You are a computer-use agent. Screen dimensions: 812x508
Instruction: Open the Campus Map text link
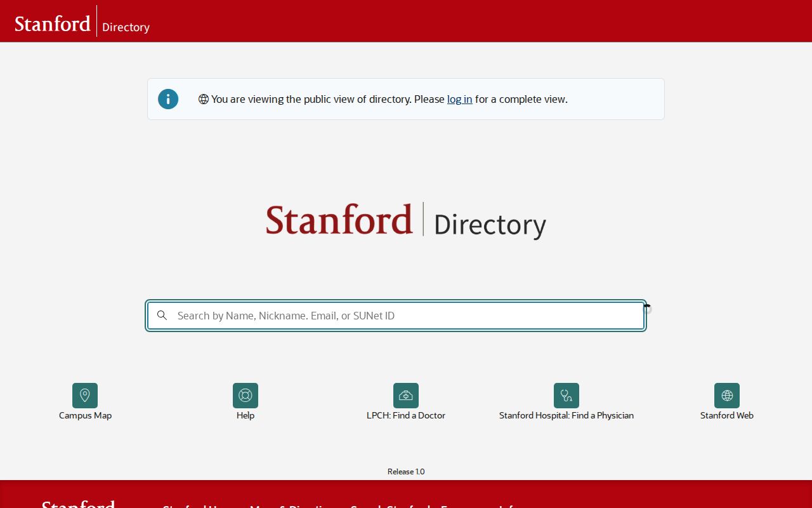(x=85, y=415)
